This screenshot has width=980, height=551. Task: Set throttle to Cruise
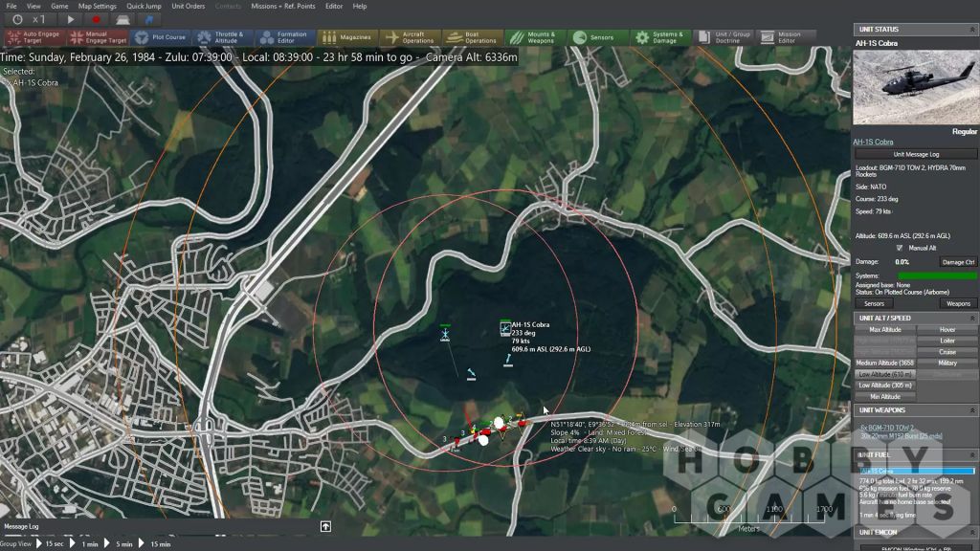(x=947, y=352)
